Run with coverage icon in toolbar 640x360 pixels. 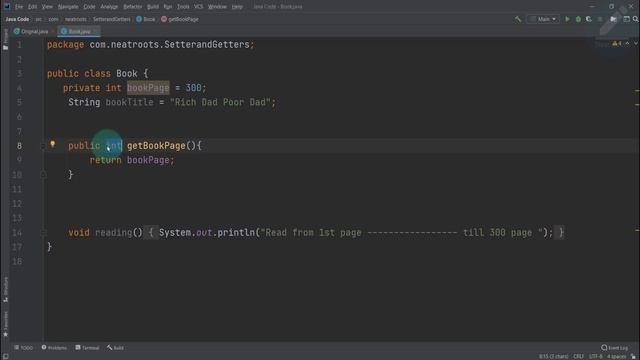589,19
